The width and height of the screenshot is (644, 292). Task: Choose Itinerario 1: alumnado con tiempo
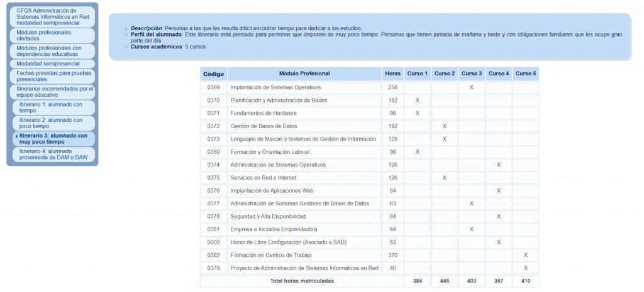coord(54,107)
